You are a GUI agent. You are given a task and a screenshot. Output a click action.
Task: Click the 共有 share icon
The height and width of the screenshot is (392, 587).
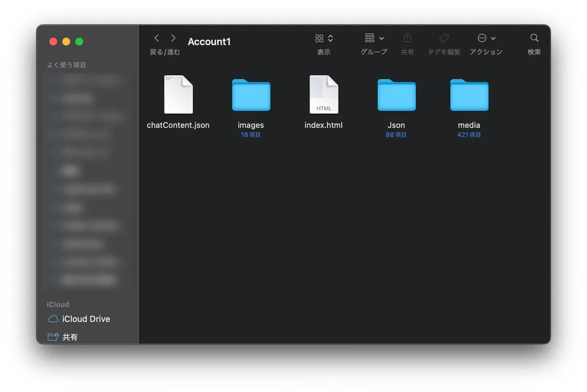407,38
